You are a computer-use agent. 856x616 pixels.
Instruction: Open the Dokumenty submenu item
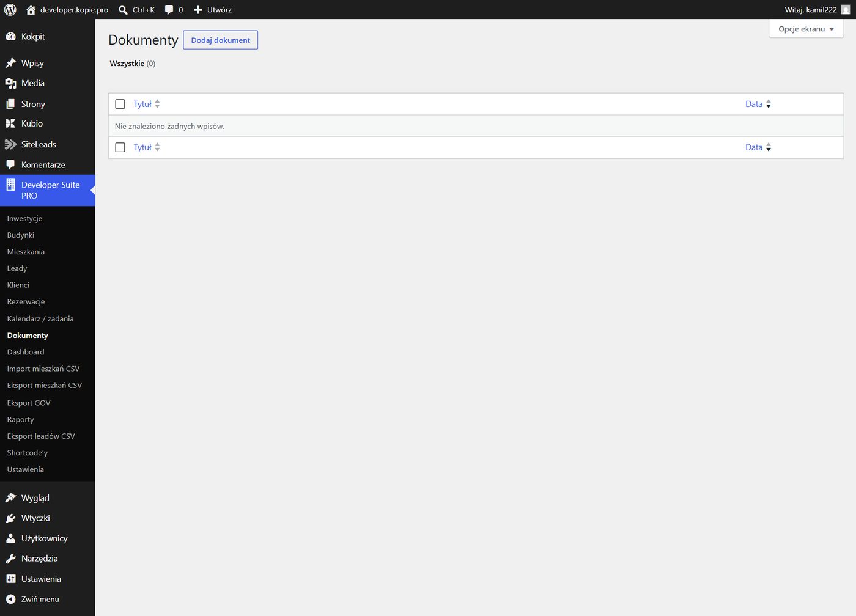[x=28, y=335]
